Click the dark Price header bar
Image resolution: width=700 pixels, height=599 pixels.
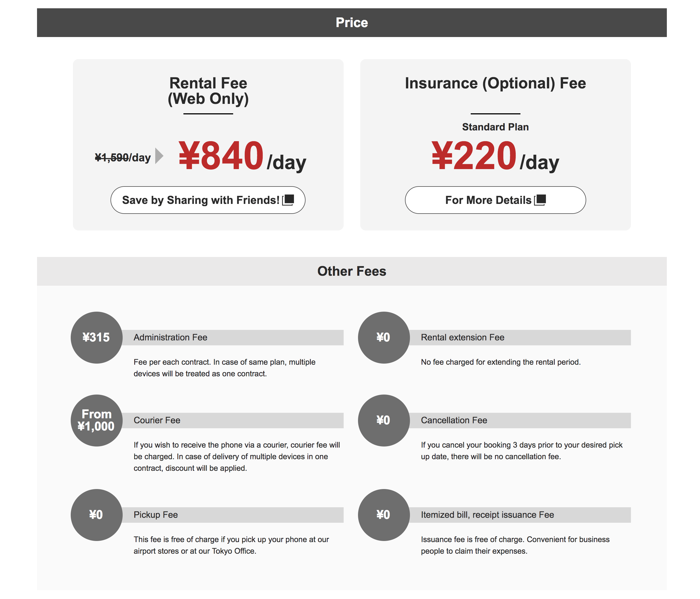[x=351, y=23]
